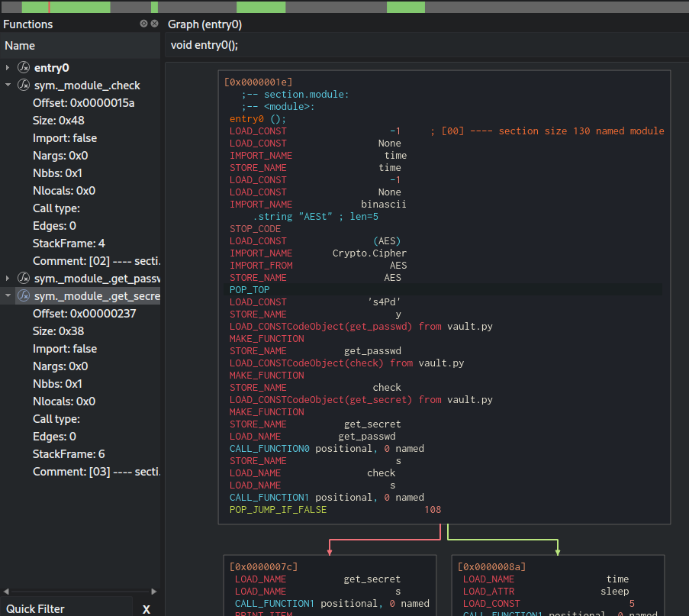Click the red cursor marker in overview bar
Screen dimensions: 689x616
tap(49, 7)
